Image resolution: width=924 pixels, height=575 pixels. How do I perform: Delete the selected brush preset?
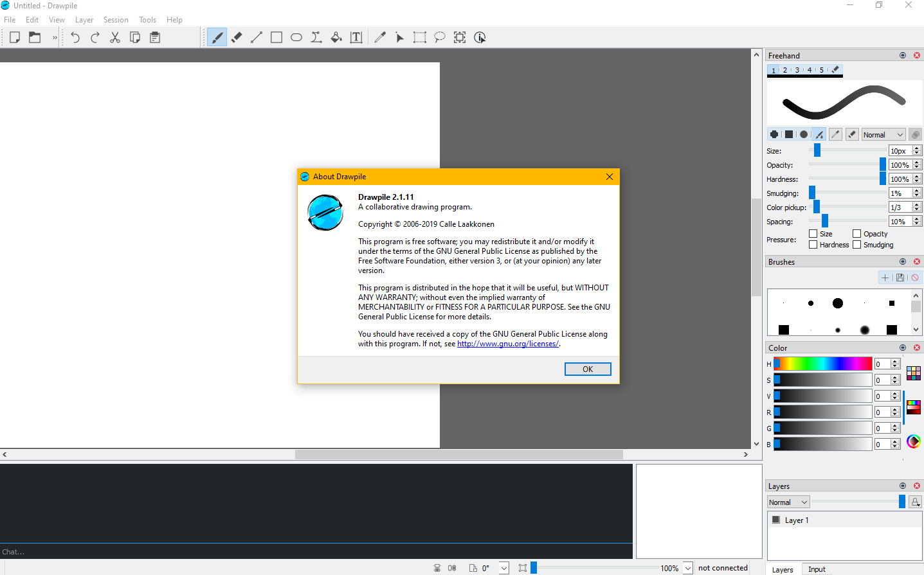(x=915, y=278)
